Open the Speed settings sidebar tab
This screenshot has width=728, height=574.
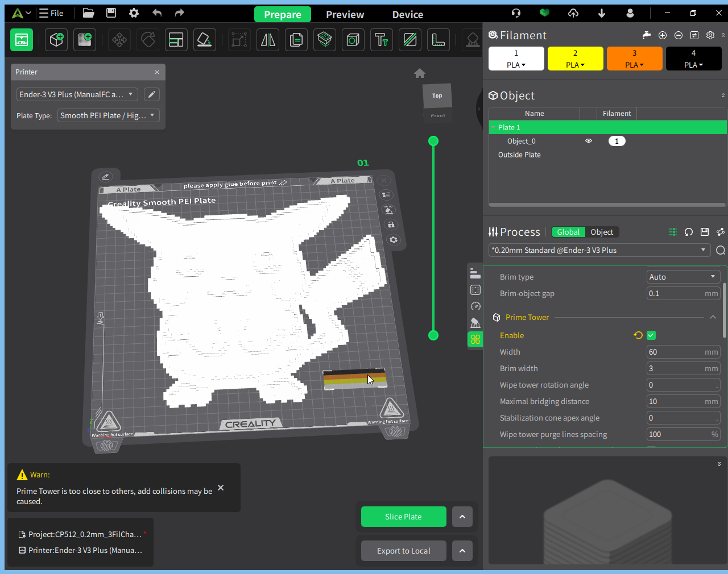[475, 306]
